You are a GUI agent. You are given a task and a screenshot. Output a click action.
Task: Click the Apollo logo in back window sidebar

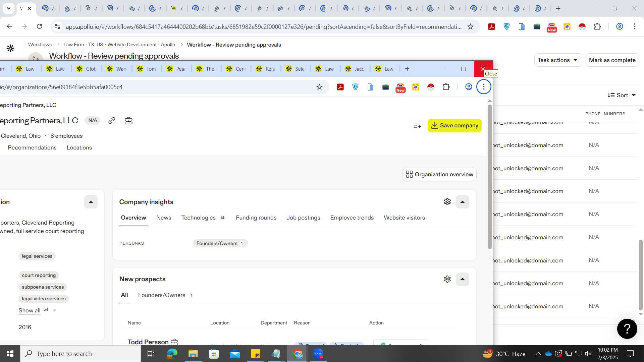(x=10, y=48)
